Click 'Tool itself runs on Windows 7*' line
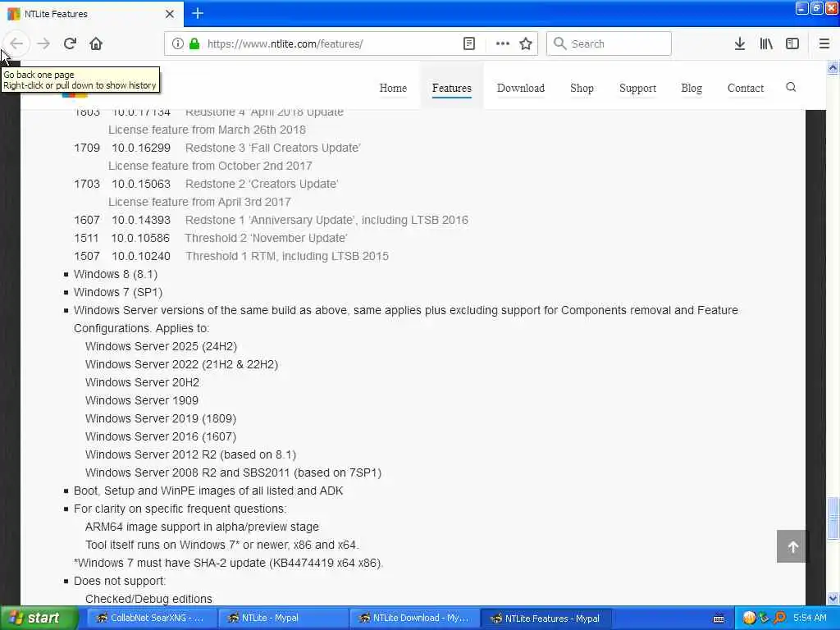The height and width of the screenshot is (630, 840). click(x=222, y=546)
